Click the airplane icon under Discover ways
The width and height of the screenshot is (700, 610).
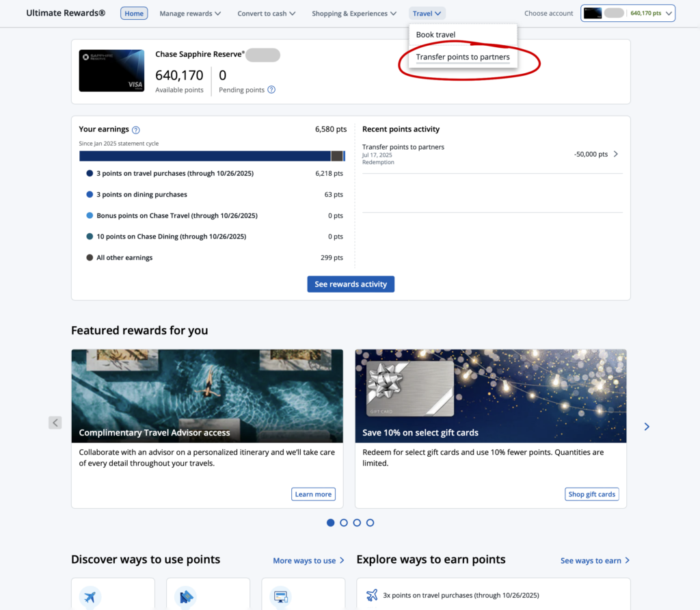(x=90, y=596)
